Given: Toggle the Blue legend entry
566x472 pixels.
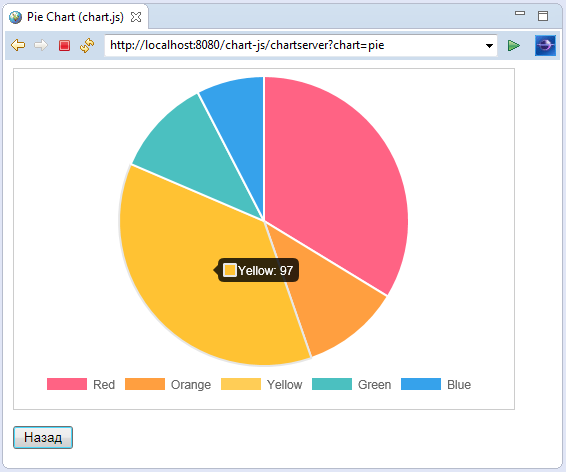Looking at the screenshot, I should pos(436,384).
